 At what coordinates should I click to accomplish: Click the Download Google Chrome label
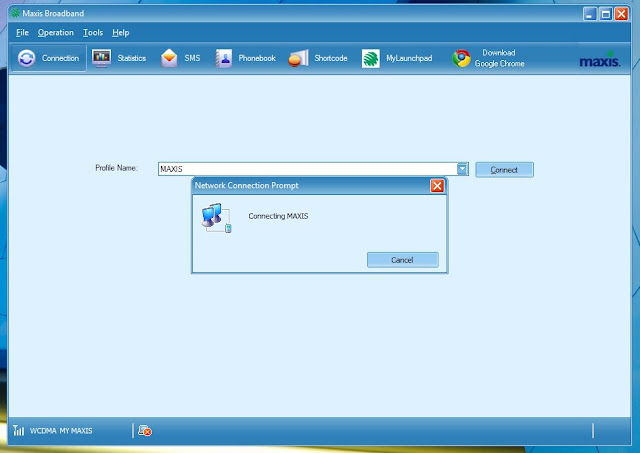[499, 58]
